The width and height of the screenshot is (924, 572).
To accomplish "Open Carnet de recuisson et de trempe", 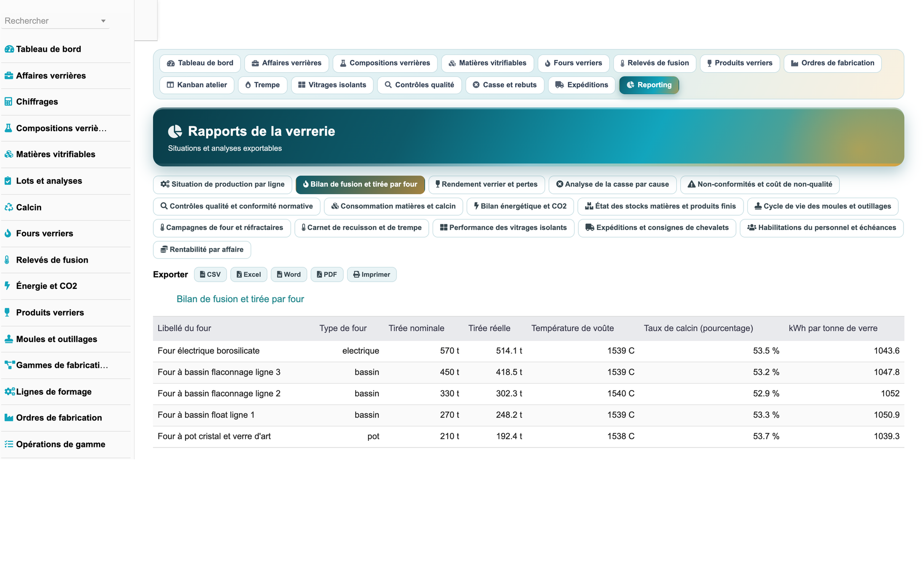I will click(362, 228).
